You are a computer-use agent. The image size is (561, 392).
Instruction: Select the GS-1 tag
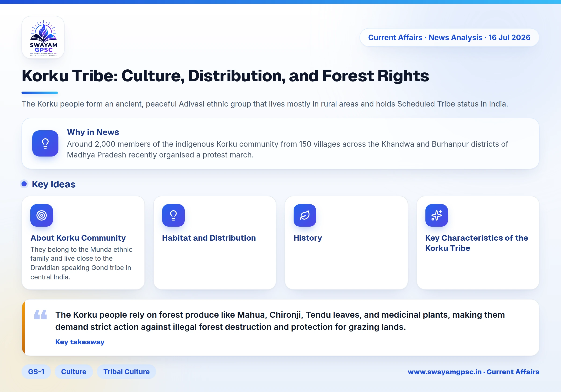point(36,372)
